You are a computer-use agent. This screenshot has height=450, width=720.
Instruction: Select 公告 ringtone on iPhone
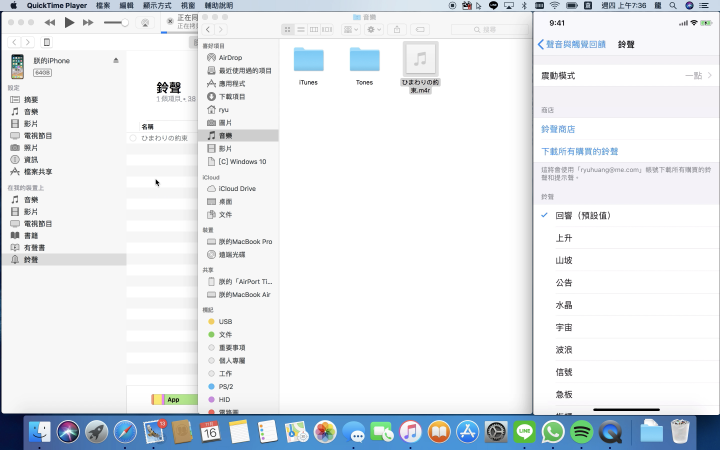[626, 282]
